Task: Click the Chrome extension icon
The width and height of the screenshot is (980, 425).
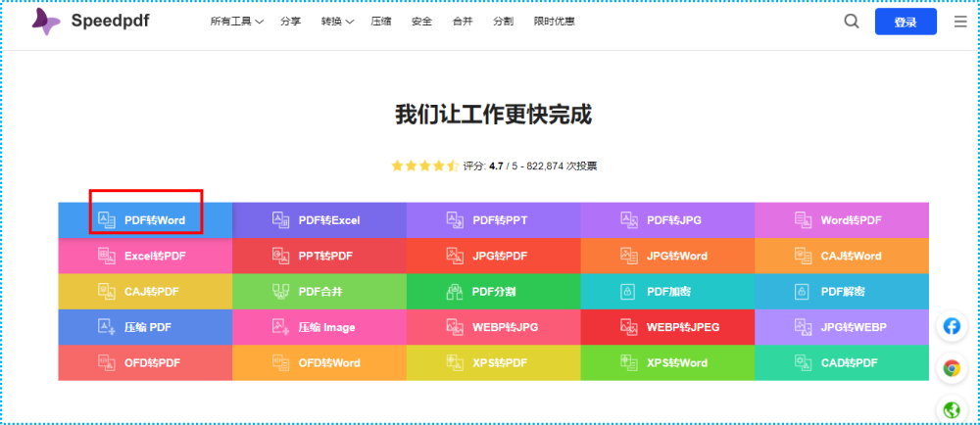Action: coord(952,368)
